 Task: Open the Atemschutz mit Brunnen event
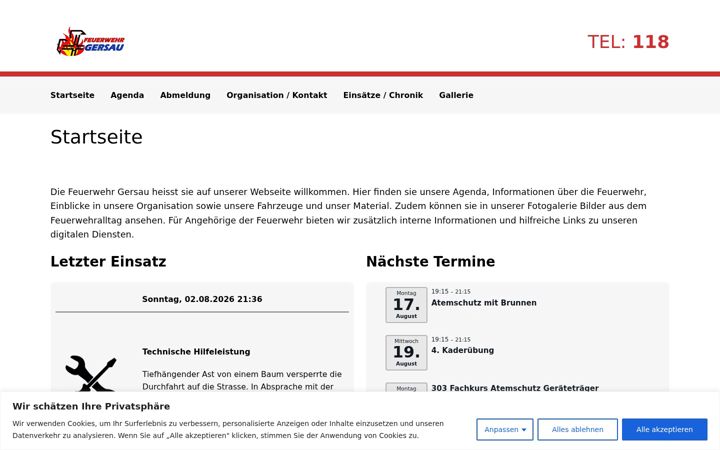tap(484, 303)
